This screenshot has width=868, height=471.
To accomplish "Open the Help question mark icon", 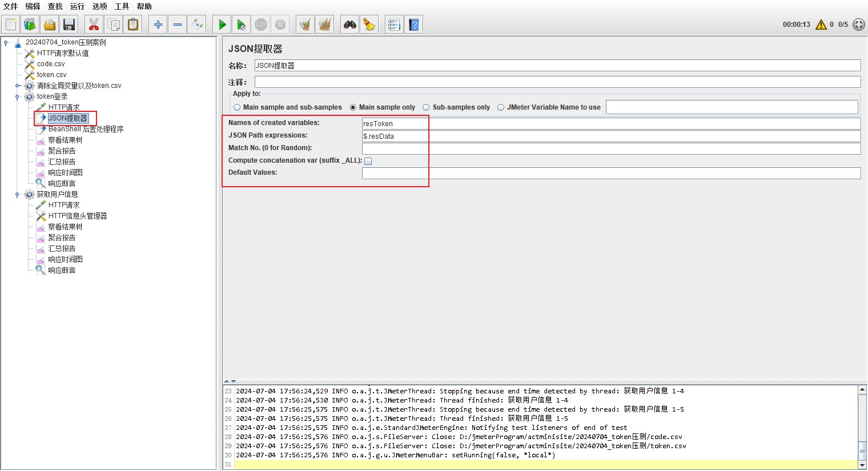I will click(x=414, y=25).
